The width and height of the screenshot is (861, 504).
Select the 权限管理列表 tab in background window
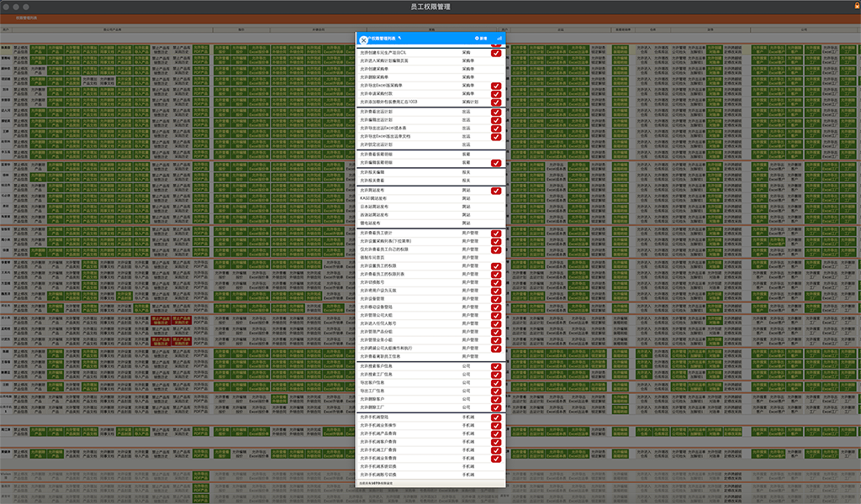pyautogui.click(x=26, y=18)
